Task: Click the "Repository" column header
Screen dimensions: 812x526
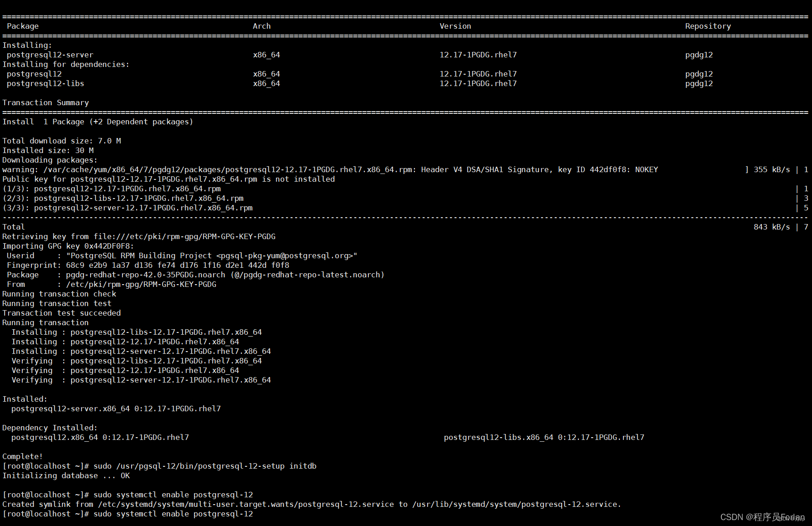Action: [708, 26]
